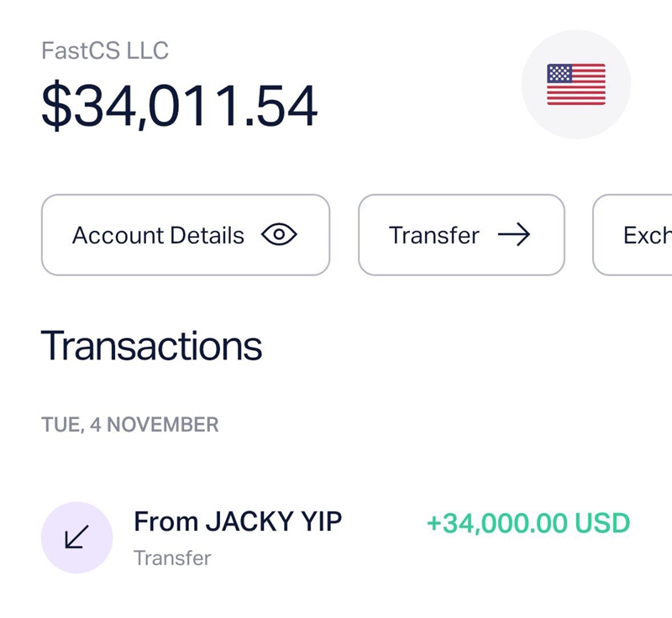
Task: Click the right arrow icon on Transfer
Action: [513, 235]
